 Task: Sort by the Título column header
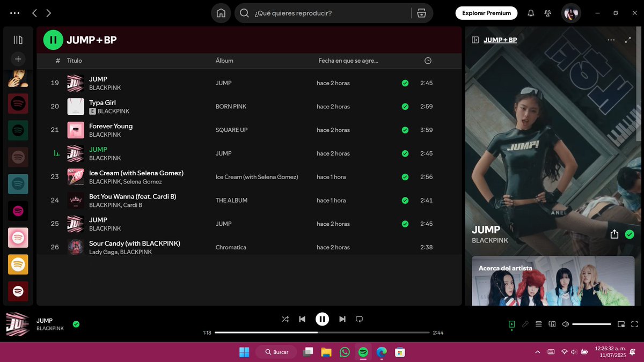(x=75, y=61)
